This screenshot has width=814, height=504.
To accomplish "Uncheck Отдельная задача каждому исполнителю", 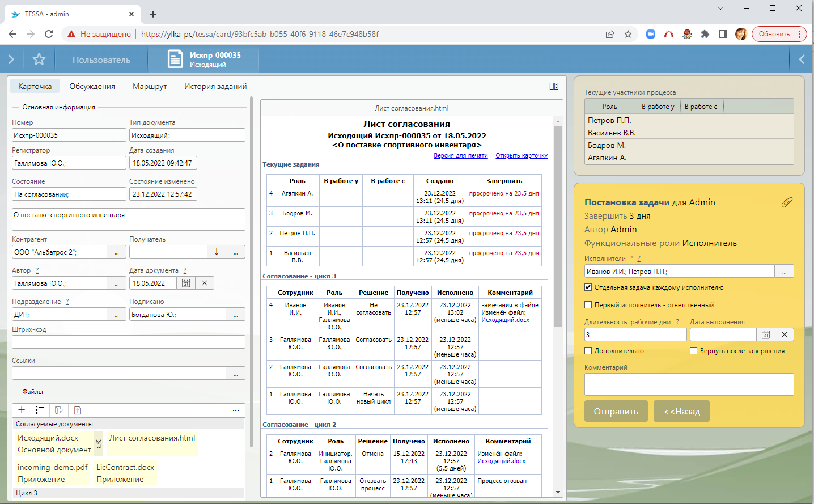I will coord(588,287).
